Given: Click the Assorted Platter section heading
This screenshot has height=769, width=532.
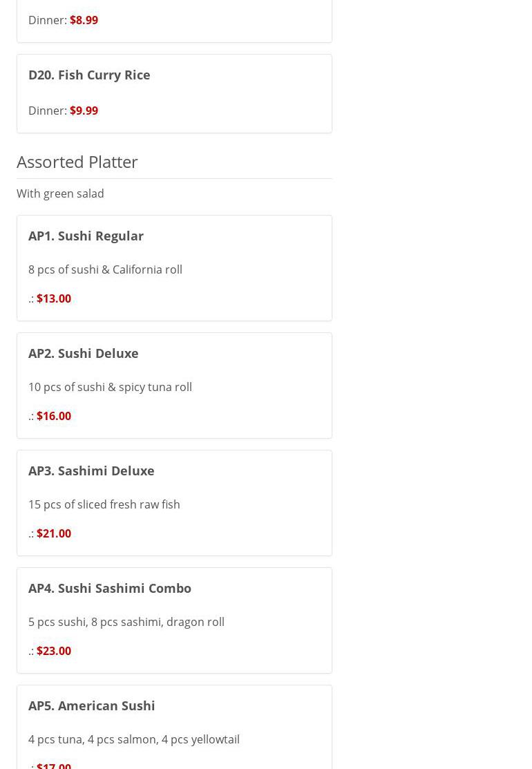Looking at the screenshot, I should 77,162.
